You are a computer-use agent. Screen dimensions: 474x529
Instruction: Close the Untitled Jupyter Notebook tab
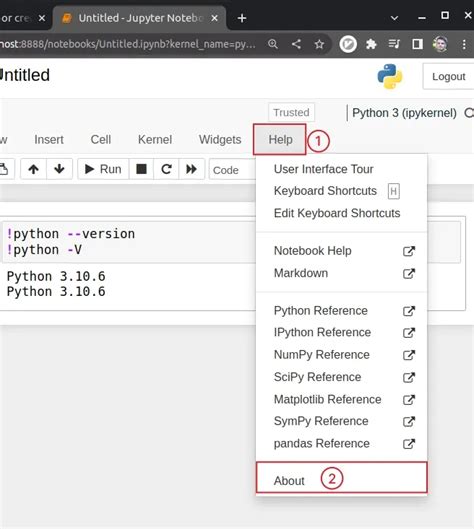pos(214,18)
